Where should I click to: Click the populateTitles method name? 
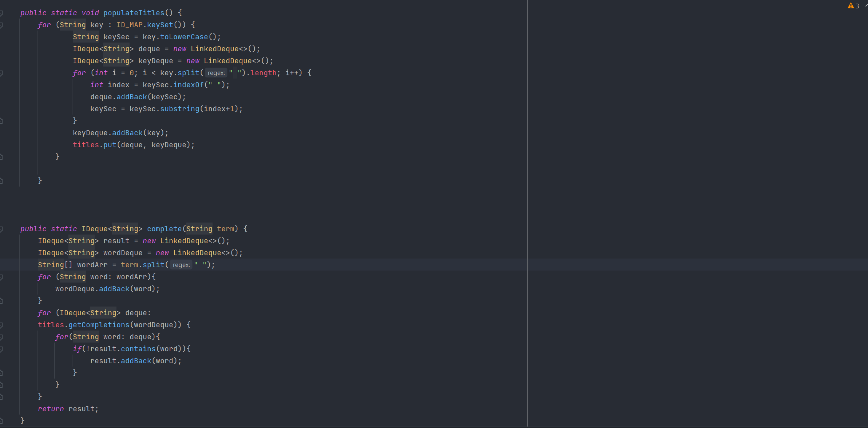134,13
